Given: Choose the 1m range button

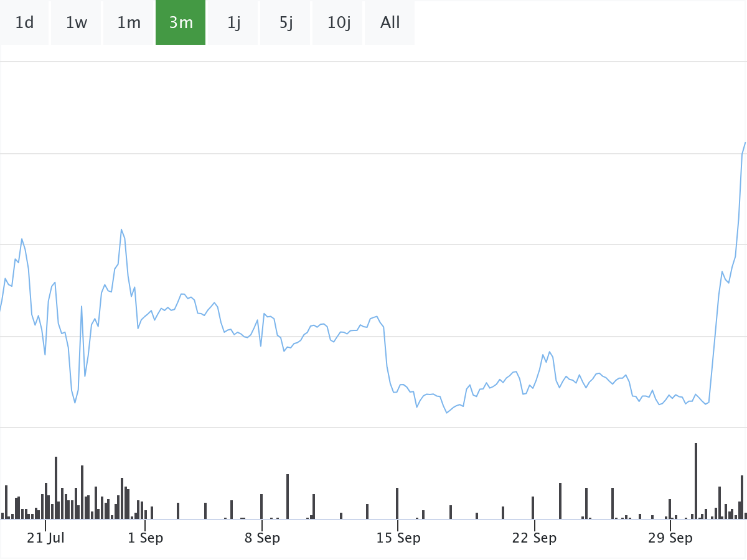Looking at the screenshot, I should [x=129, y=23].
